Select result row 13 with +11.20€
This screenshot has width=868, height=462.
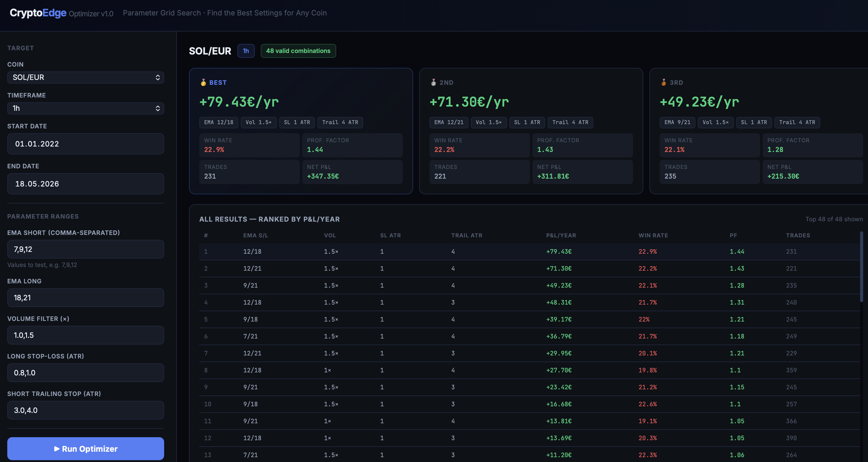pos(529,455)
